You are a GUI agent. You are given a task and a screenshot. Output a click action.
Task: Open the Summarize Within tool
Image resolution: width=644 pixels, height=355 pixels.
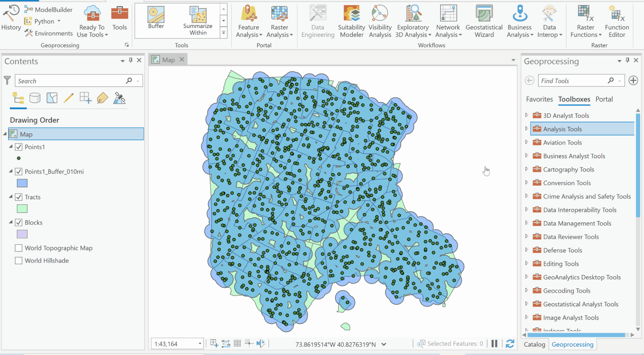pyautogui.click(x=197, y=20)
